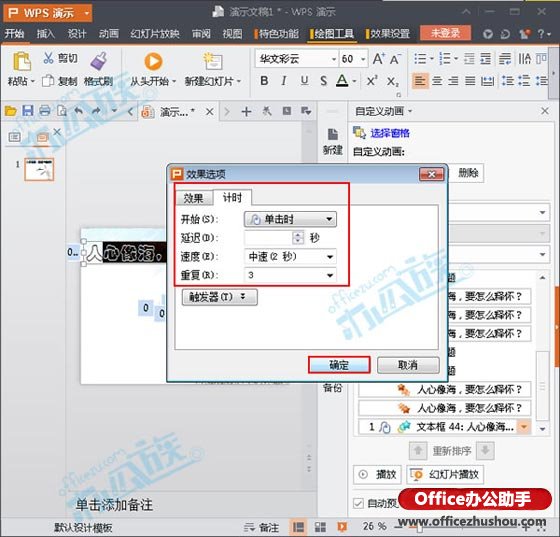Image resolution: width=560 pixels, height=537 pixels.
Task: Click the Format Painter (格式刷) icon
Action: [x=99, y=61]
